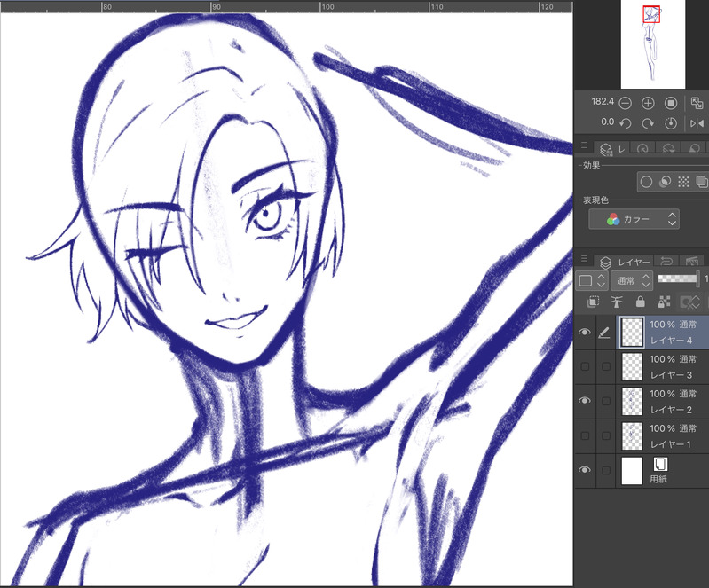This screenshot has width=709, height=588.
Task: Apply extract line effect icon under 効果
Action: pyautogui.click(x=665, y=182)
